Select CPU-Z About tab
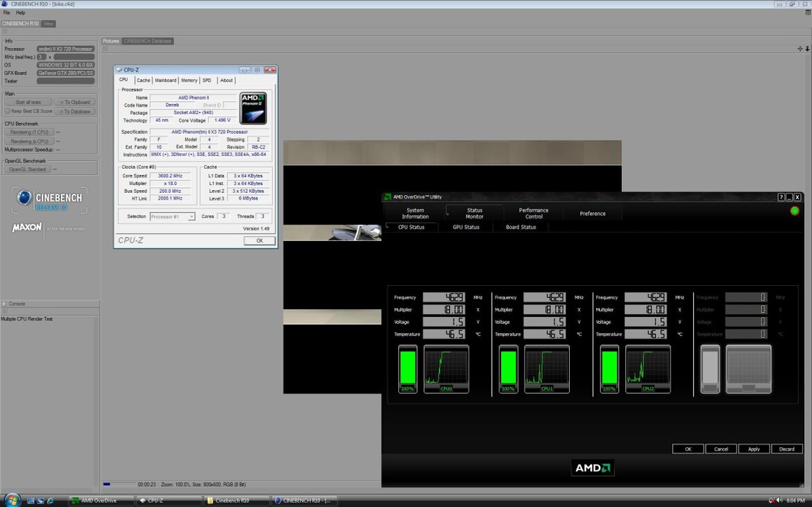 [226, 80]
